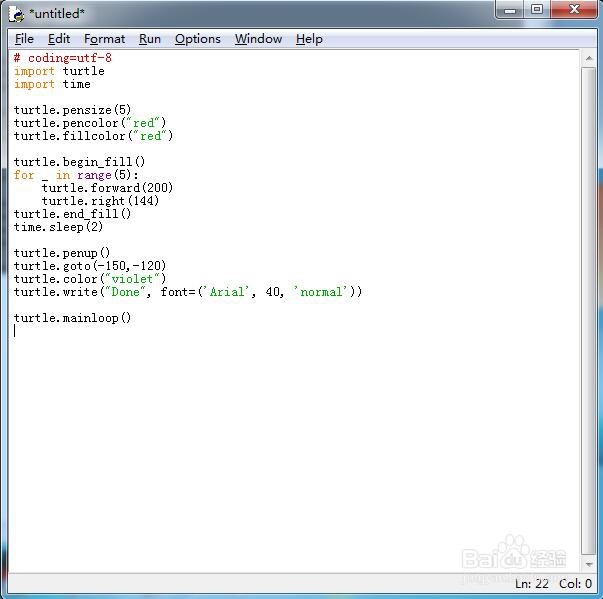Click the time.sleep(2) line

58,227
